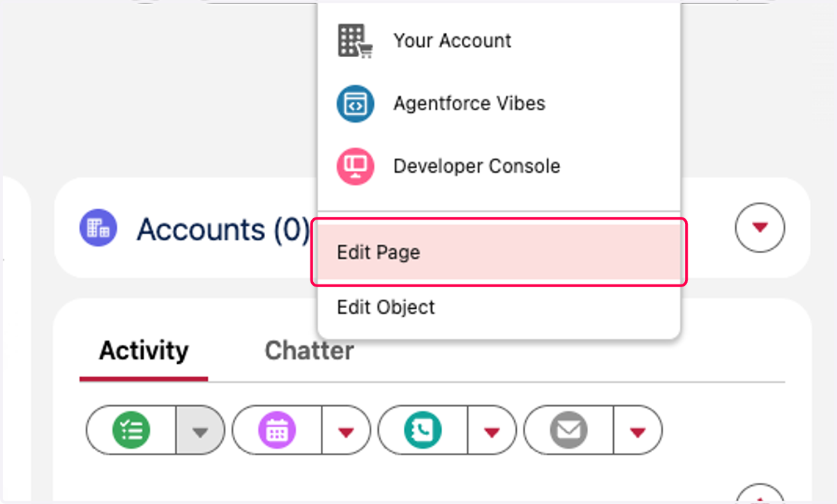The height and width of the screenshot is (504, 837).
Task: Choose Edit Page in setup menu
Action: point(499,252)
